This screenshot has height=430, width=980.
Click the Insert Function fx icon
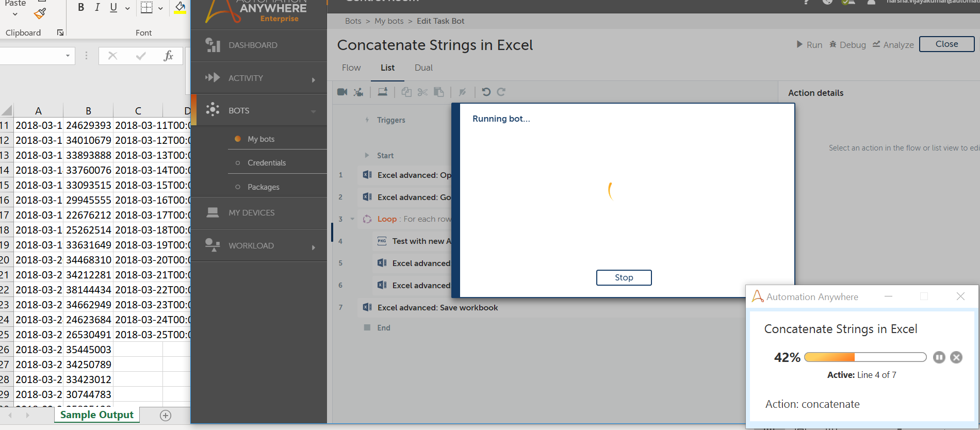(x=168, y=56)
